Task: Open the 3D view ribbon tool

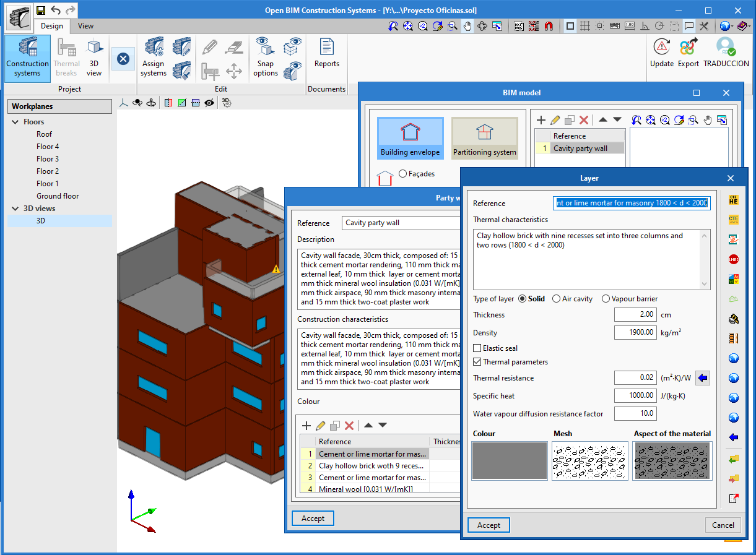Action: click(94, 58)
